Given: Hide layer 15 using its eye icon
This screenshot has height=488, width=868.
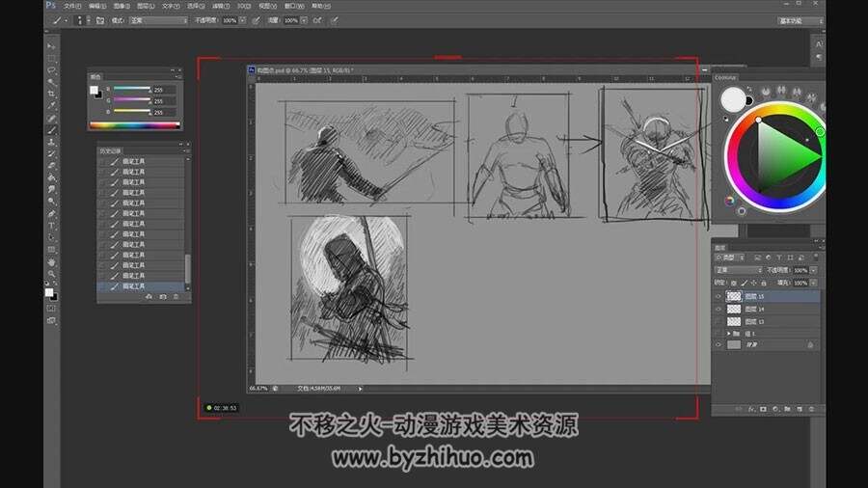Looking at the screenshot, I should (719, 297).
